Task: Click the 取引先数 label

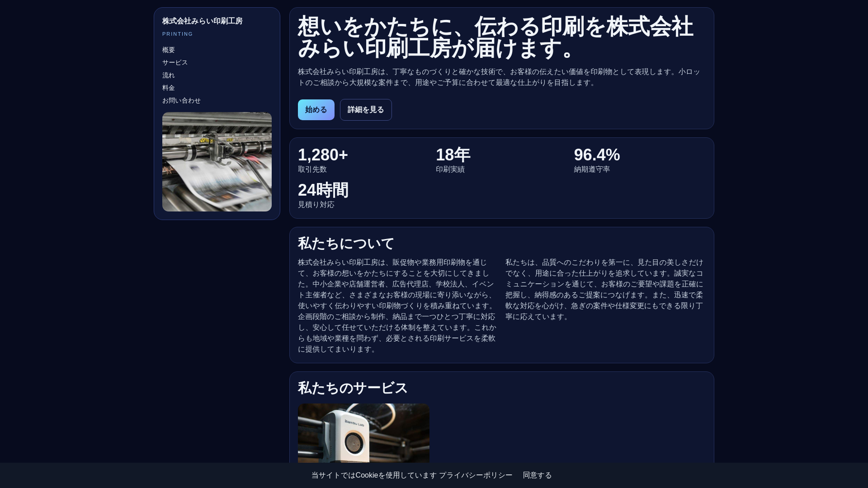Action: coord(312,169)
